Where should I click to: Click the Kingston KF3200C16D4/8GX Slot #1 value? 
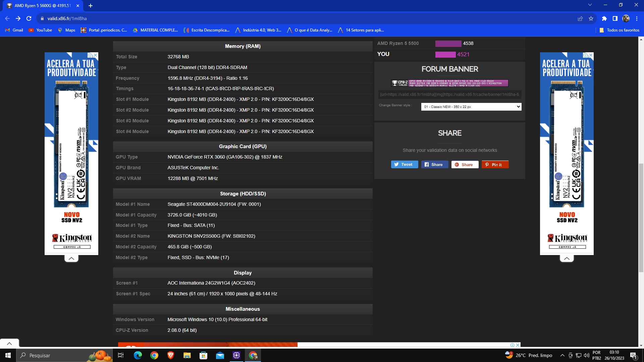pyautogui.click(x=240, y=99)
